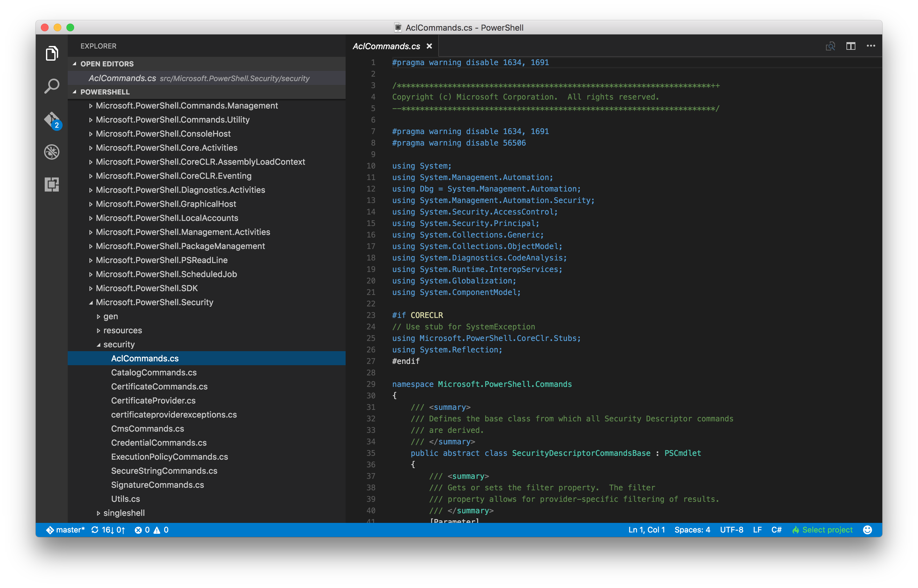Image resolution: width=918 pixels, height=588 pixels.
Task: Open CertificateCommands.cs file
Action: (207, 387)
